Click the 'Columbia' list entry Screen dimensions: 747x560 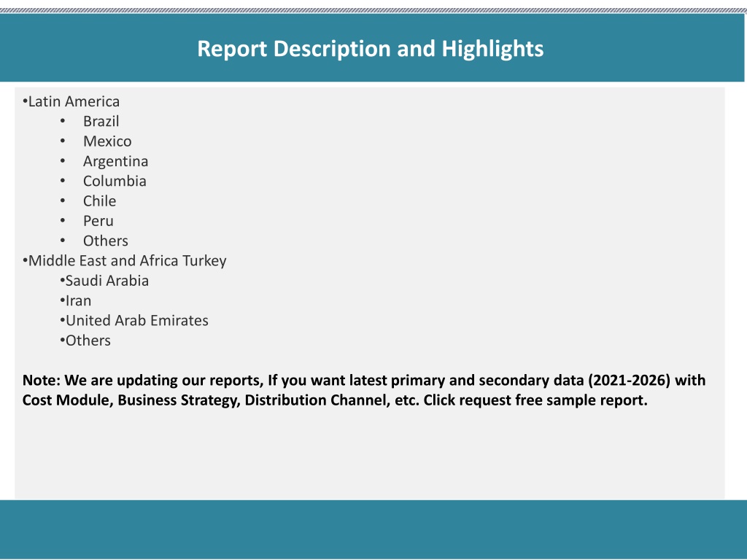click(x=115, y=182)
